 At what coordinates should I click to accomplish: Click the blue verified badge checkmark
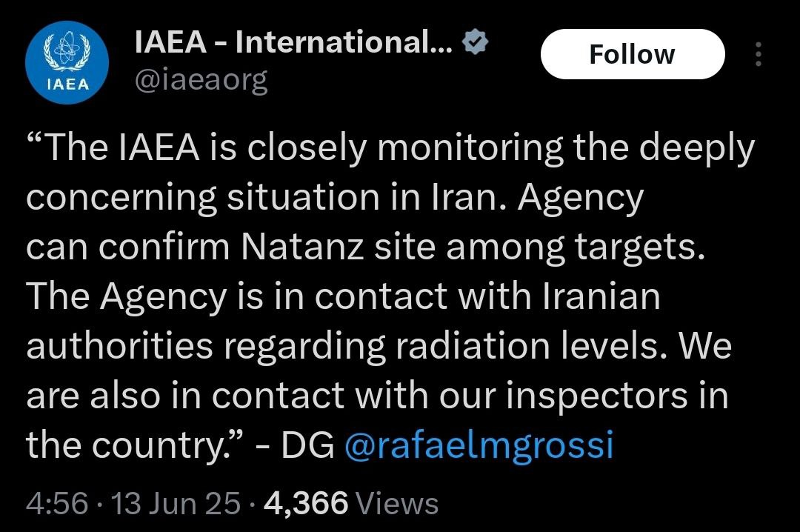click(x=475, y=44)
